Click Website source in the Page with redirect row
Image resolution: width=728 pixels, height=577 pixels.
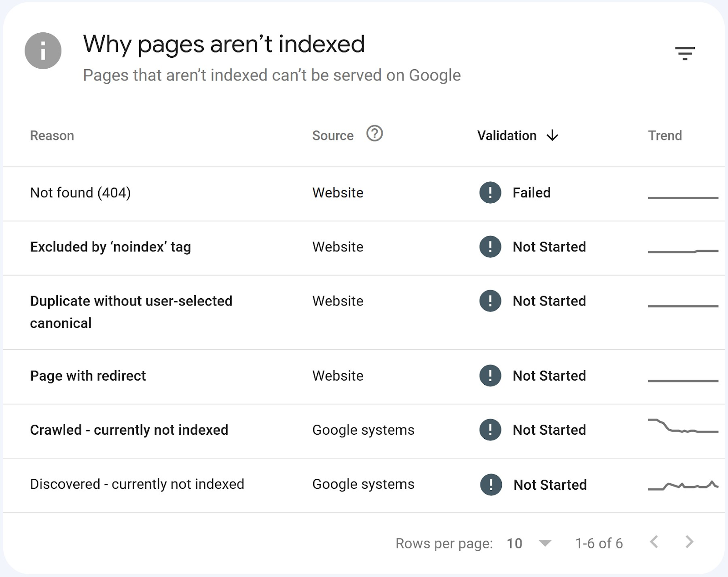click(x=338, y=376)
